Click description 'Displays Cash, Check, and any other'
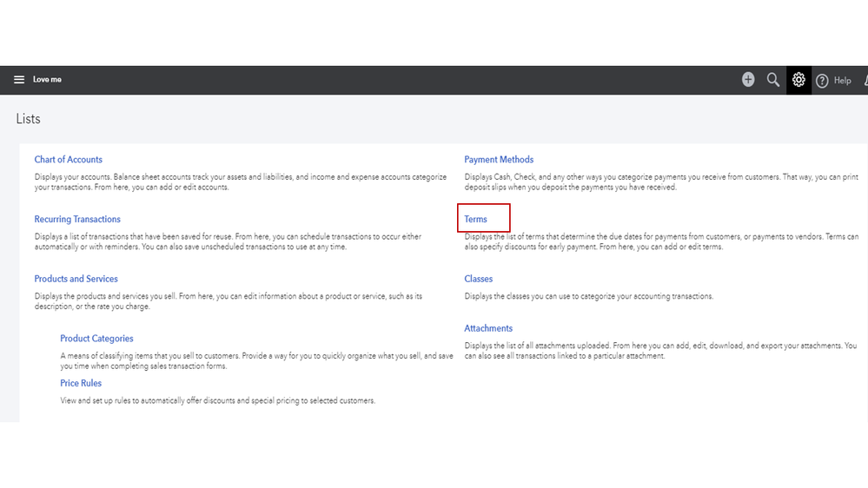Image resolution: width=868 pixels, height=488 pixels. 661,182
